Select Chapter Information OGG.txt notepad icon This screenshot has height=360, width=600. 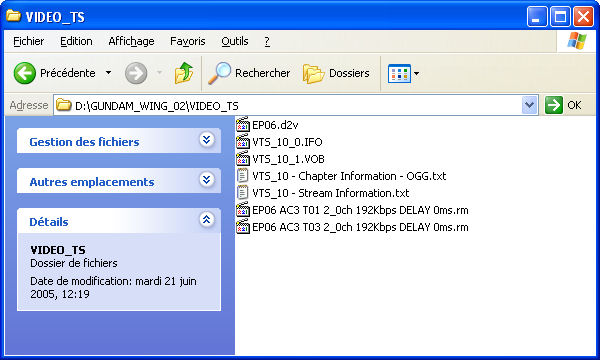pyautogui.click(x=243, y=176)
